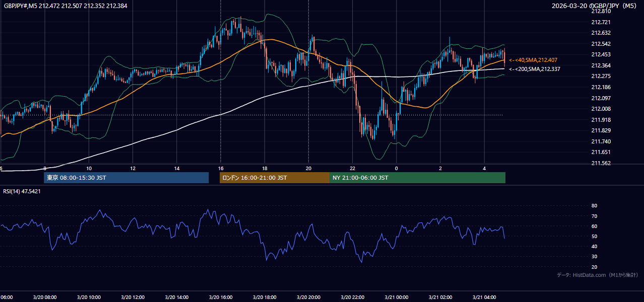Click the 3/20 10:00 date axis label
The height and width of the screenshot is (302, 644).
tap(89, 297)
